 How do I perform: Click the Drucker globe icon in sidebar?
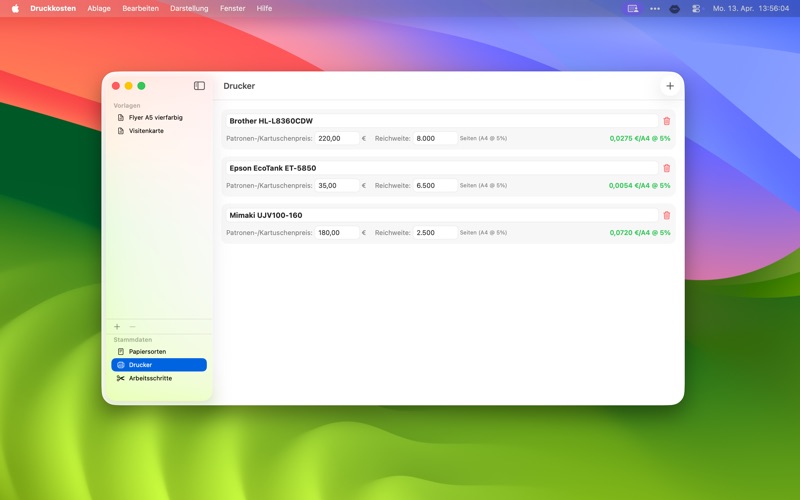pos(121,365)
